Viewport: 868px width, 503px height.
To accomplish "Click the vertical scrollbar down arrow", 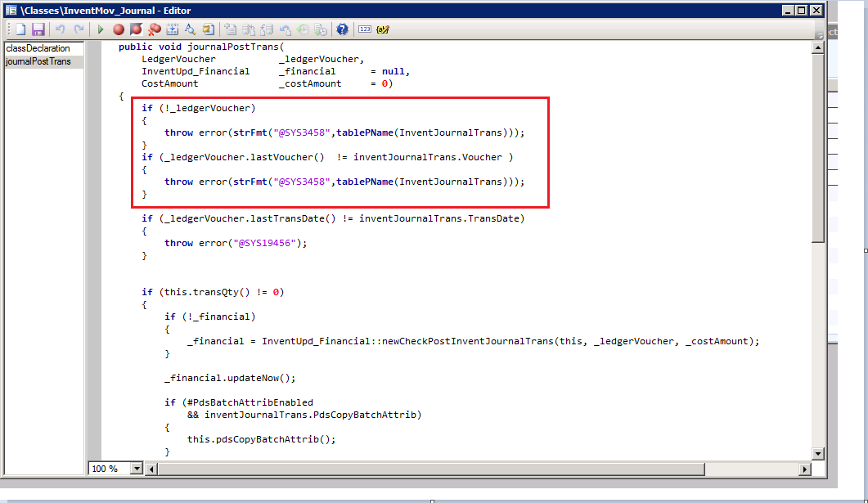I will (817, 454).
